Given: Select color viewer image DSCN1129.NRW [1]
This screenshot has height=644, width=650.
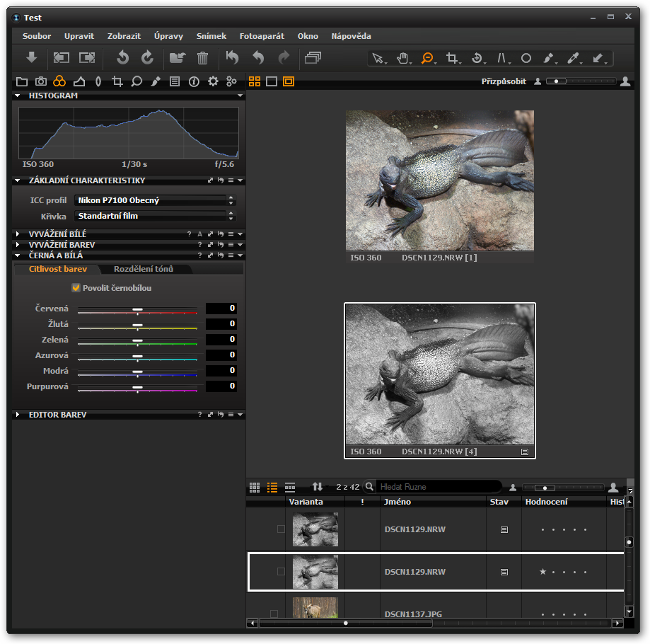Looking at the screenshot, I should [x=440, y=180].
